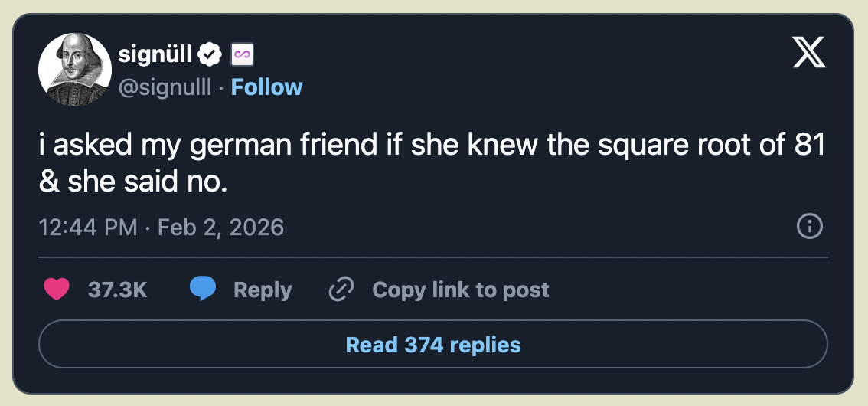Image resolution: width=868 pixels, height=406 pixels.
Task: Follow the signüll account
Action: [266, 87]
